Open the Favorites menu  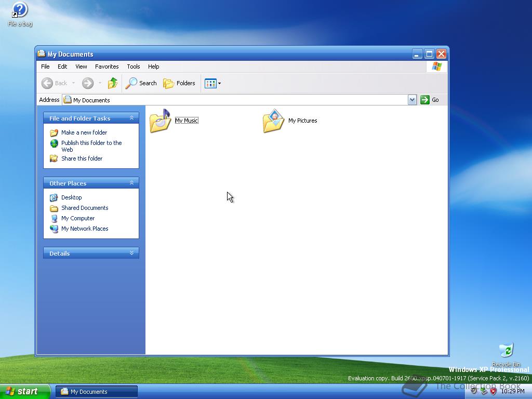pos(107,66)
